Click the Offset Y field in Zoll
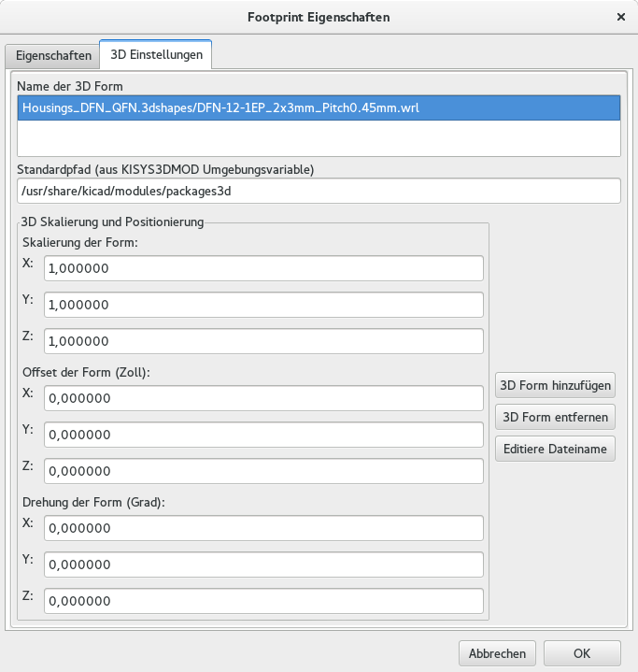This screenshot has width=638, height=672. (263, 435)
